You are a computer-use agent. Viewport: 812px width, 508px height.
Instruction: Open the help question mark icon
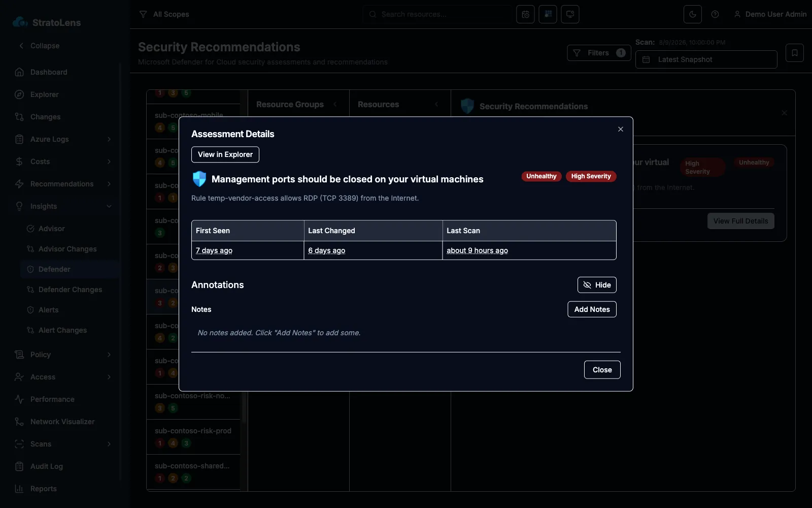[715, 14]
